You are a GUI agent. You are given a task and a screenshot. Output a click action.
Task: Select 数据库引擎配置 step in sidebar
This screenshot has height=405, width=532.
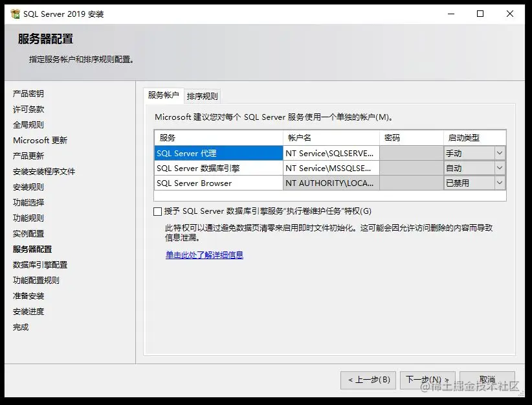pyautogui.click(x=40, y=265)
